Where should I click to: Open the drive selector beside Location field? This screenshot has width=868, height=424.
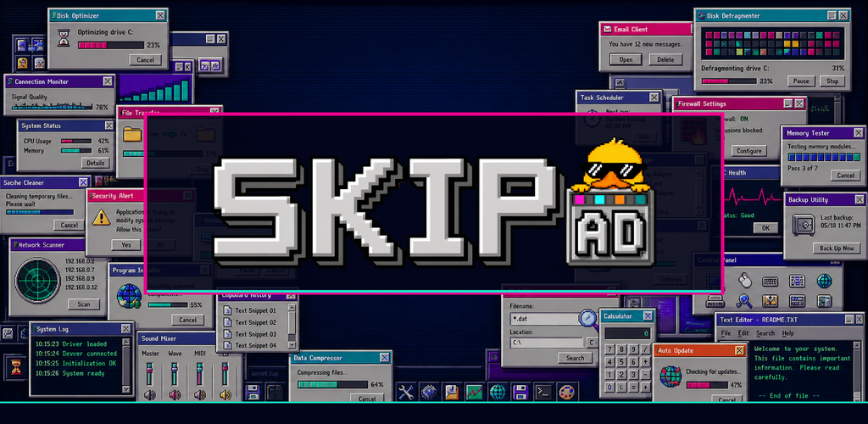[592, 343]
